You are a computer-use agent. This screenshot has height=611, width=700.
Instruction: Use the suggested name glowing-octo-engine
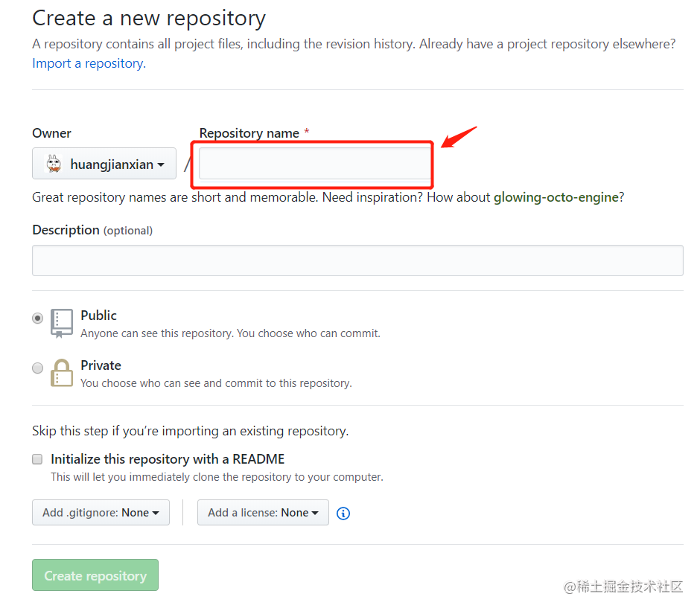(556, 197)
